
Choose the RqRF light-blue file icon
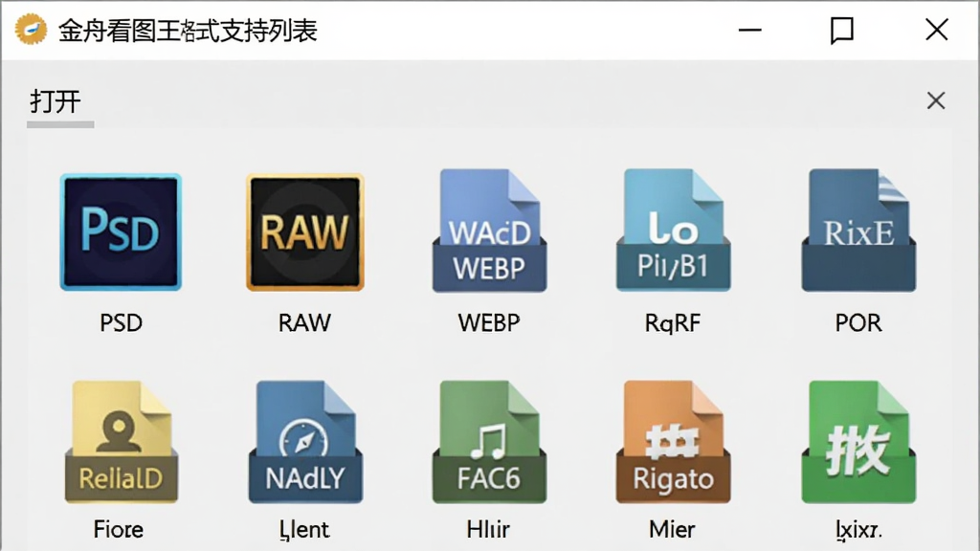pyautogui.click(x=673, y=230)
